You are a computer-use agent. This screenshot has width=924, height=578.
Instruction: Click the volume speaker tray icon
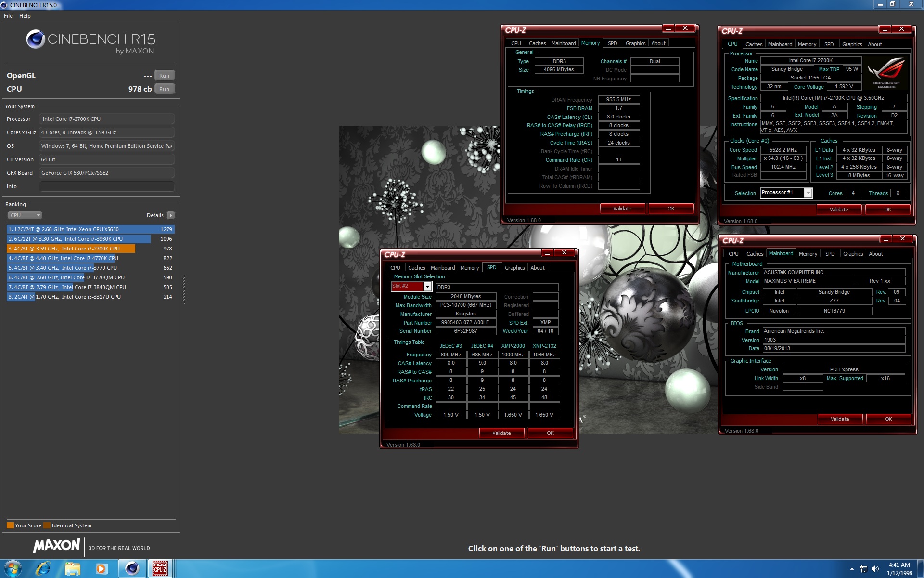[875, 569]
